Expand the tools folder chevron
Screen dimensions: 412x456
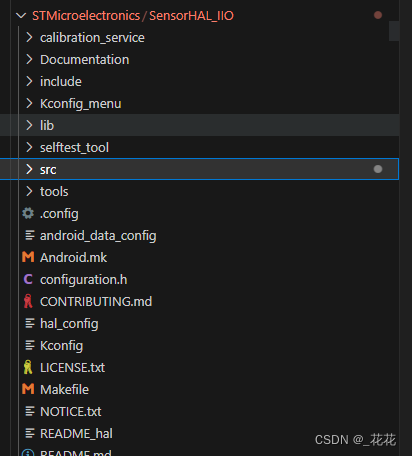[29, 191]
